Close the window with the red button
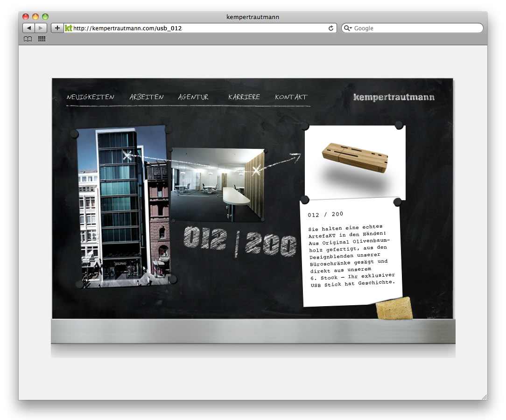506x420 pixels. click(26, 17)
